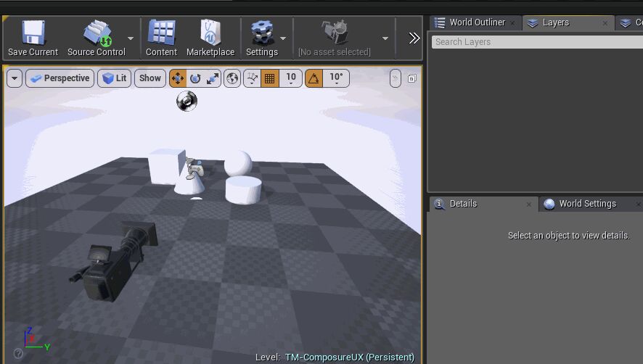Image resolution: width=643 pixels, height=364 pixels.
Task: Toggle surface snapping in viewport
Action: tap(252, 78)
